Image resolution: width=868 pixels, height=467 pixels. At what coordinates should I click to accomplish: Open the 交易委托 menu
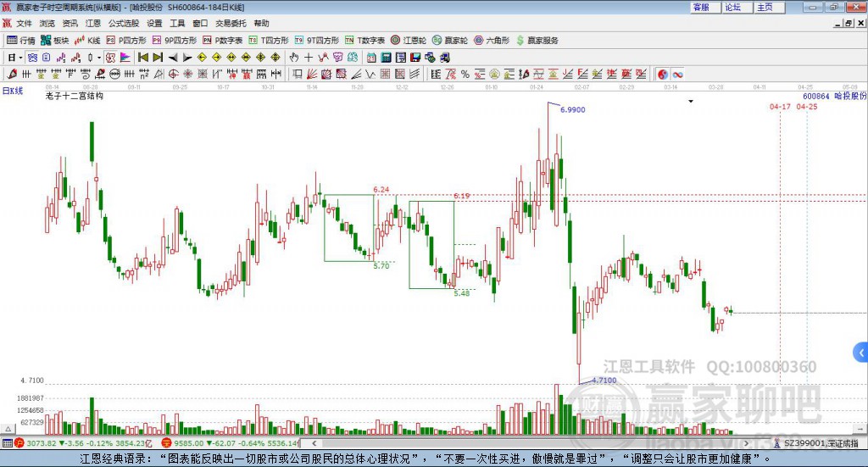[231, 23]
